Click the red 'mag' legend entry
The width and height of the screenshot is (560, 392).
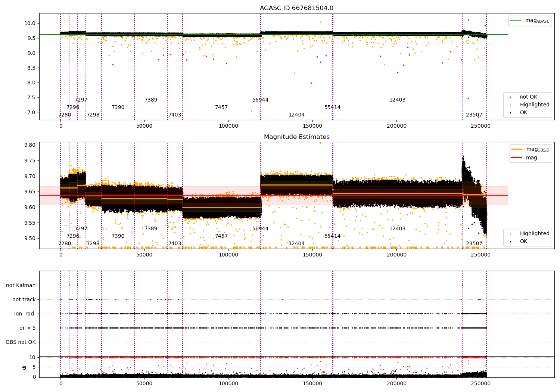[524, 158]
